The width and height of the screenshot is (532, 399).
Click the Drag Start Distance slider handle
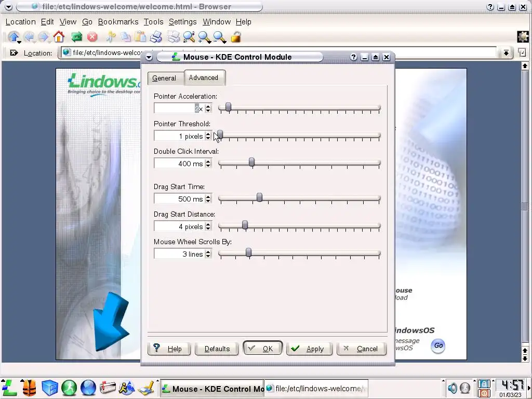(x=245, y=225)
